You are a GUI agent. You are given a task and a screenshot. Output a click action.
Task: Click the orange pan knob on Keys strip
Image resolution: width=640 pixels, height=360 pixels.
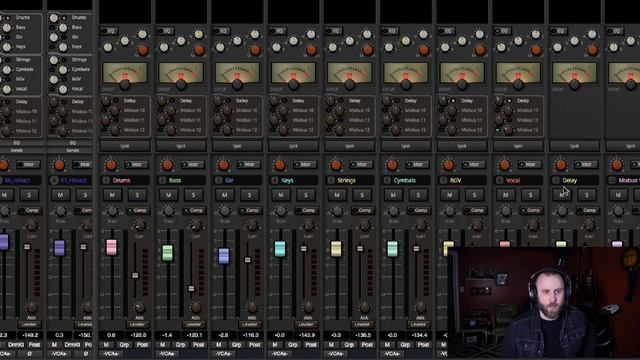[280, 165]
